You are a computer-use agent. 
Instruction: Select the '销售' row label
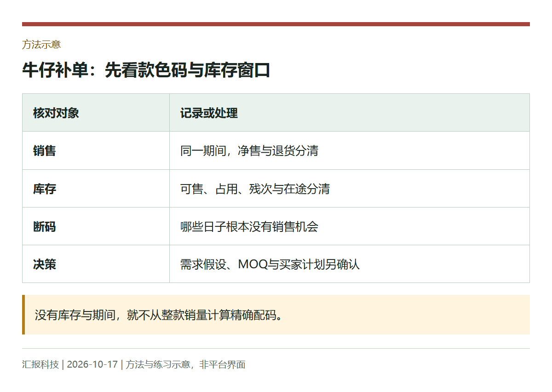(45, 151)
